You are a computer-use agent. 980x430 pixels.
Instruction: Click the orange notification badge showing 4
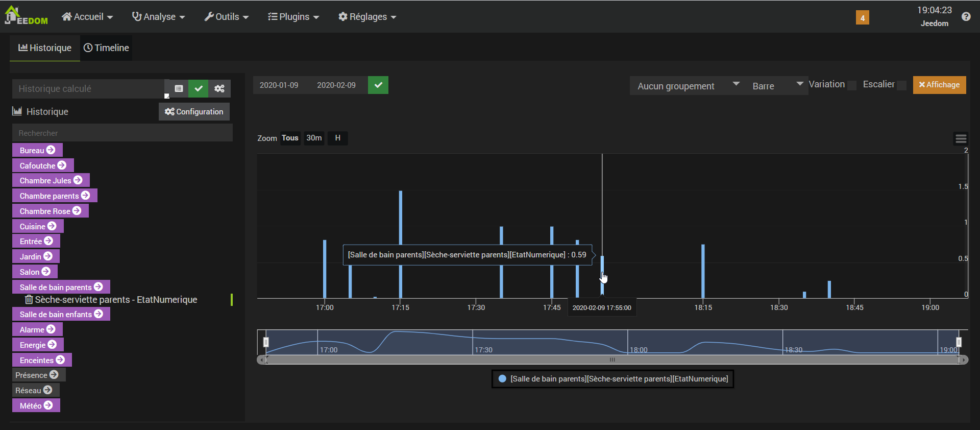click(862, 18)
